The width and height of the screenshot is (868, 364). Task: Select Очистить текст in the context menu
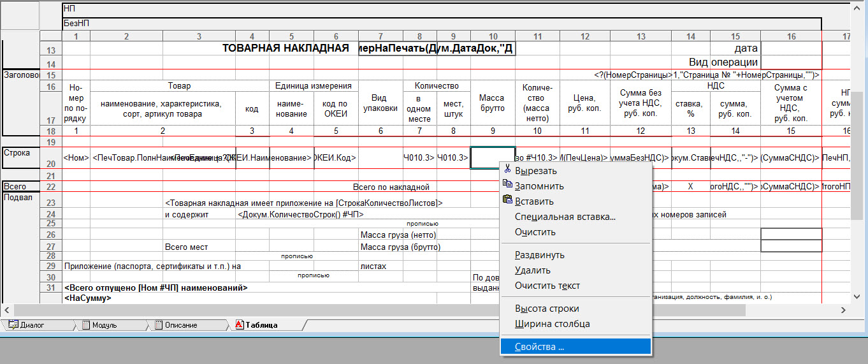(x=575, y=286)
